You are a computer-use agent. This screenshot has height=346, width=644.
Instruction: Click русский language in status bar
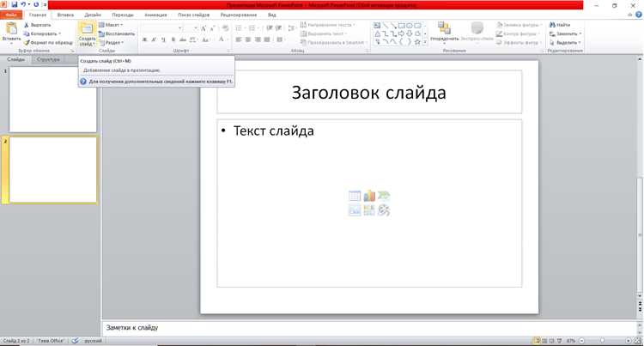click(x=93, y=341)
